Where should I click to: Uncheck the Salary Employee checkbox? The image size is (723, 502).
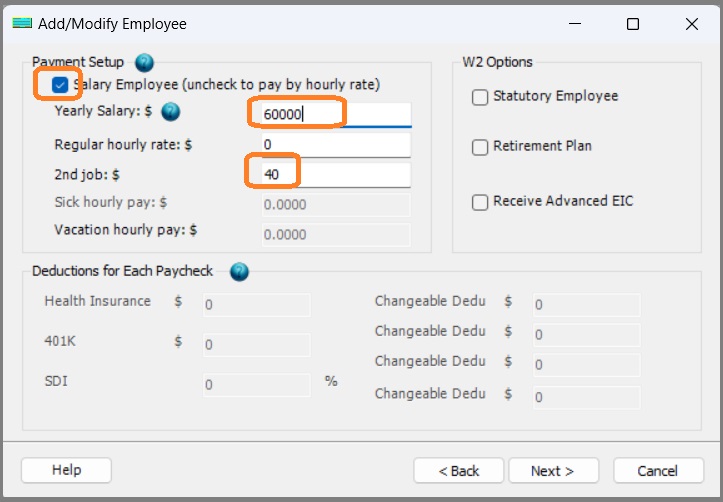pyautogui.click(x=60, y=85)
